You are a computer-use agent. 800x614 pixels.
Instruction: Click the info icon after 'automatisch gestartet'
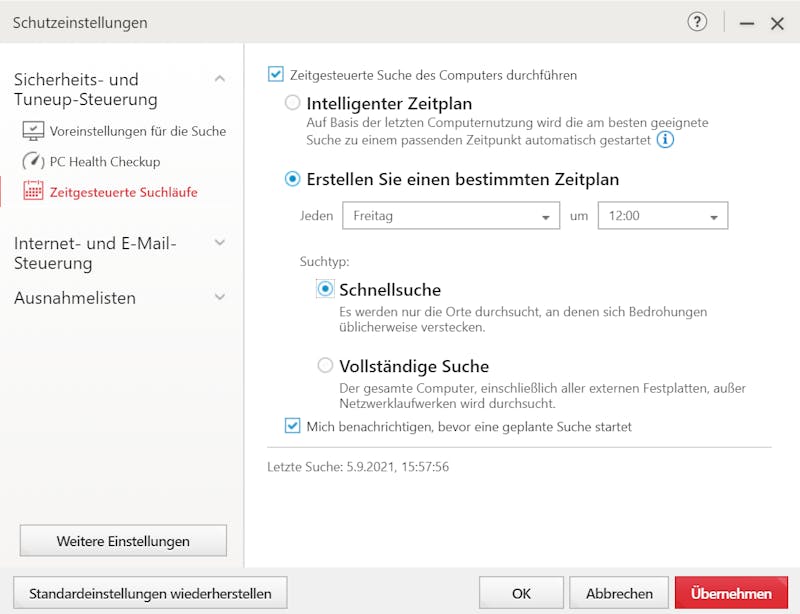665,139
